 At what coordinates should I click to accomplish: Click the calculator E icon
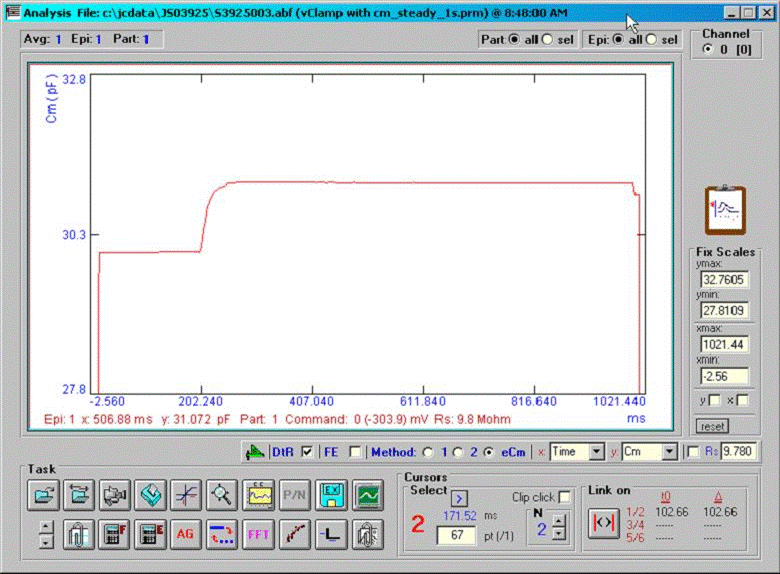click(150, 534)
